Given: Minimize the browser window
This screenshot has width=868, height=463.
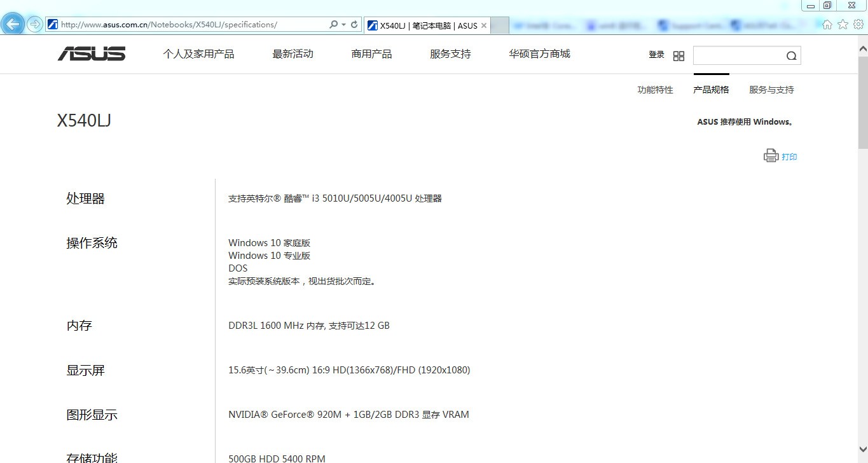Looking at the screenshot, I should point(811,5).
